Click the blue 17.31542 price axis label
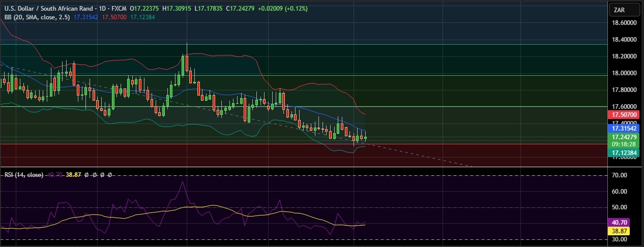The height and width of the screenshot is (247, 644). pyautogui.click(x=625, y=129)
